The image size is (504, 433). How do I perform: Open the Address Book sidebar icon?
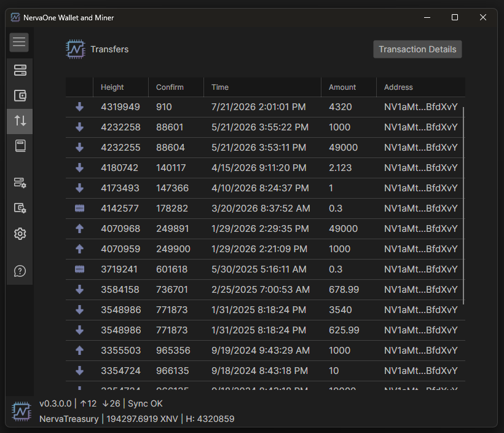coord(20,146)
